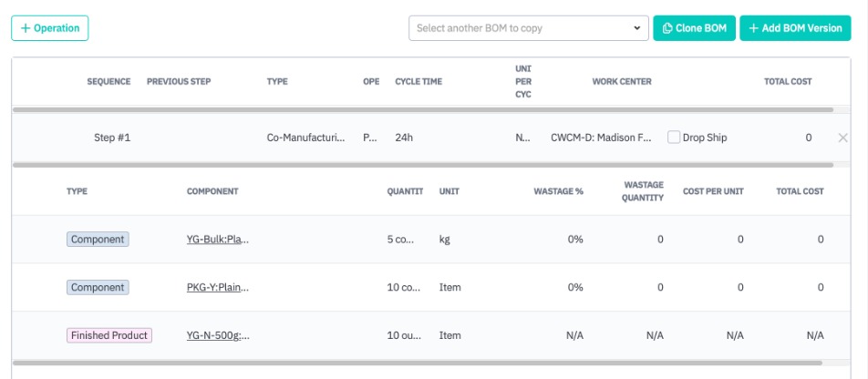Screen dimensions: 868x379
Task: Click the kg unit cell of YG-Bulk
Action: (x=445, y=240)
